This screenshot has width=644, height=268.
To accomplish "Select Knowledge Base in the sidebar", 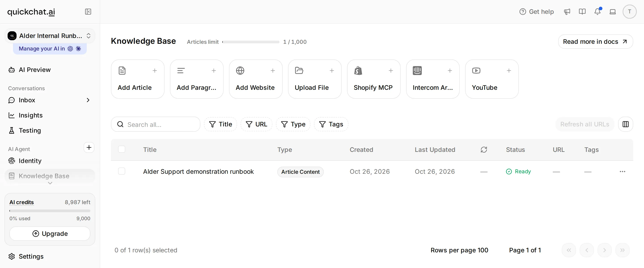I will click(50, 176).
